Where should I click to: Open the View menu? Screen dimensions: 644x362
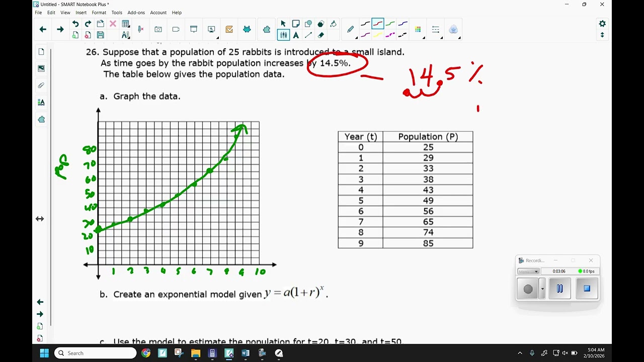tap(65, 13)
